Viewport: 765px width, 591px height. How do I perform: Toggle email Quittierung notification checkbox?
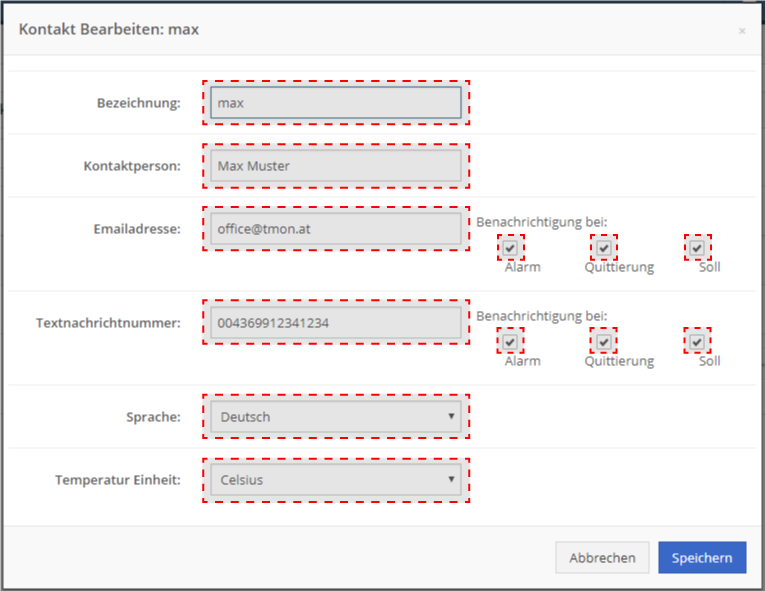coord(604,248)
